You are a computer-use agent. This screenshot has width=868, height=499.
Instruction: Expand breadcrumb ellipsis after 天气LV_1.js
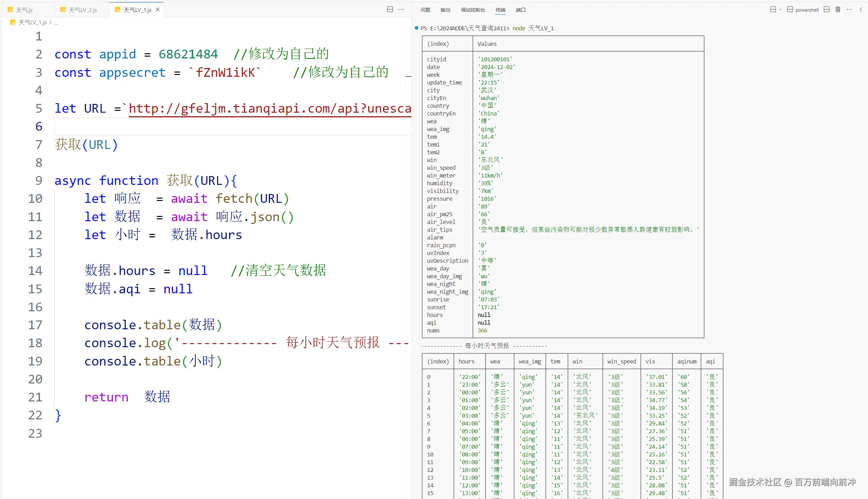[x=56, y=23]
